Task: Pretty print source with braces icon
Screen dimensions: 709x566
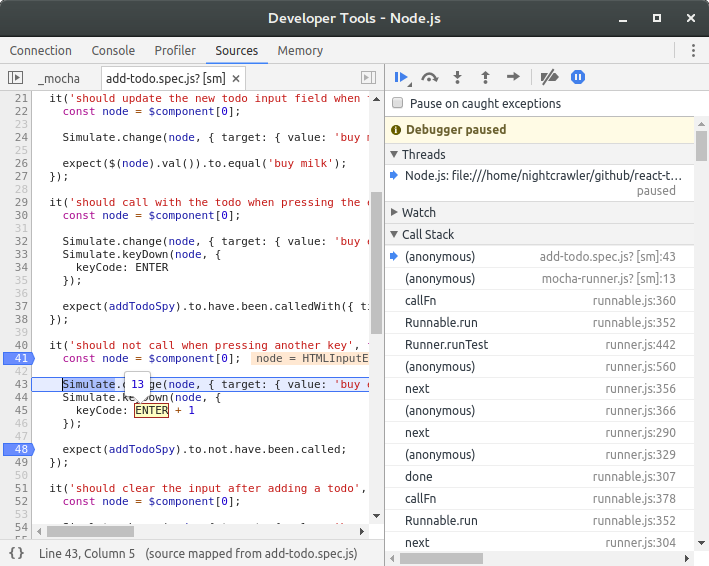Action: tap(17, 553)
